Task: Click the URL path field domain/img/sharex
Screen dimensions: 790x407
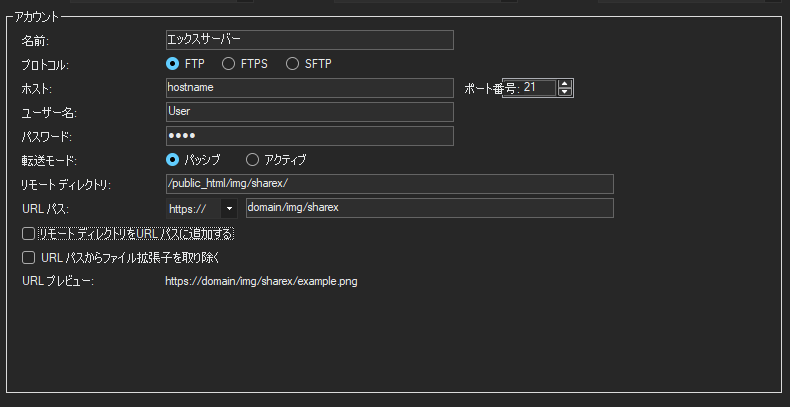Action: coord(429,208)
